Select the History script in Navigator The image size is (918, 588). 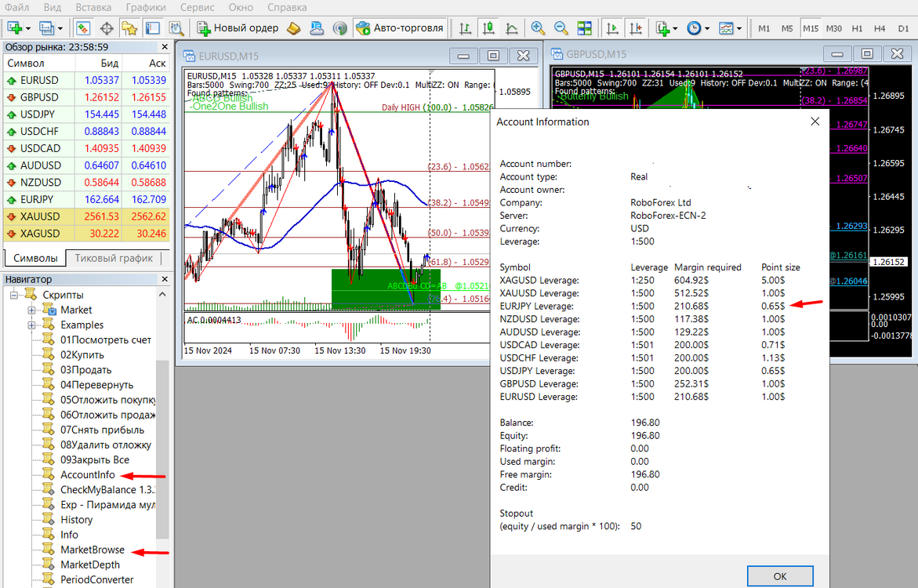coord(77,520)
